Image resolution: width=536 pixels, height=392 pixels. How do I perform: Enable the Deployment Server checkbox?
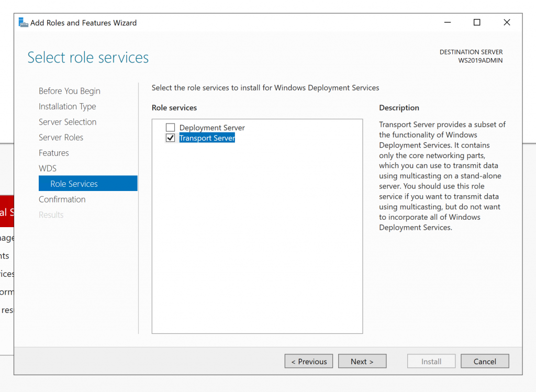pos(170,128)
